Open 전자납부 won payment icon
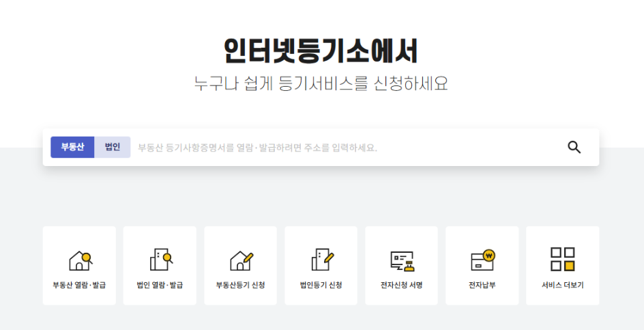The height and width of the screenshot is (330, 644). (482, 260)
